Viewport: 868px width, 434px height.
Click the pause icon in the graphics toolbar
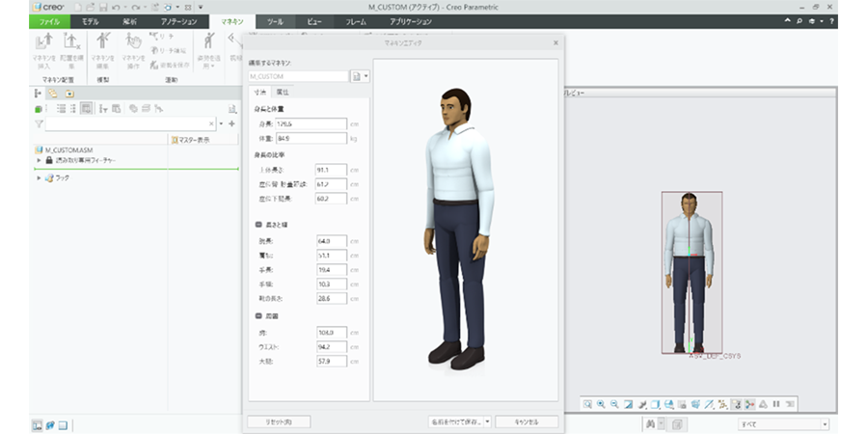tap(775, 403)
